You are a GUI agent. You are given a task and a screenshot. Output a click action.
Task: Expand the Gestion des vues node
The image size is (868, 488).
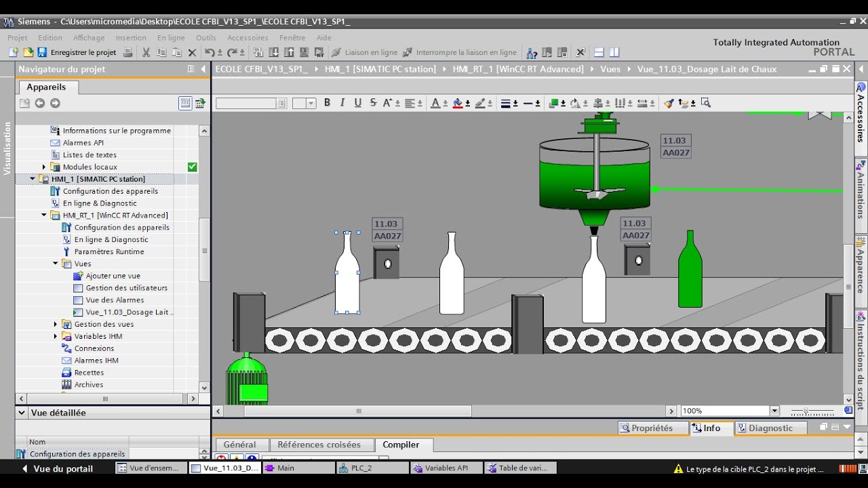55,324
